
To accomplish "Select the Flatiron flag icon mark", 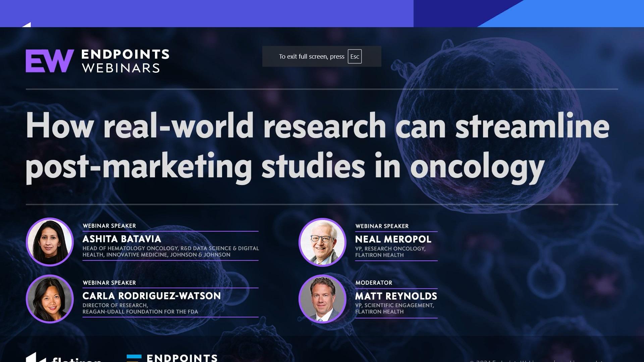I will coord(37,357).
